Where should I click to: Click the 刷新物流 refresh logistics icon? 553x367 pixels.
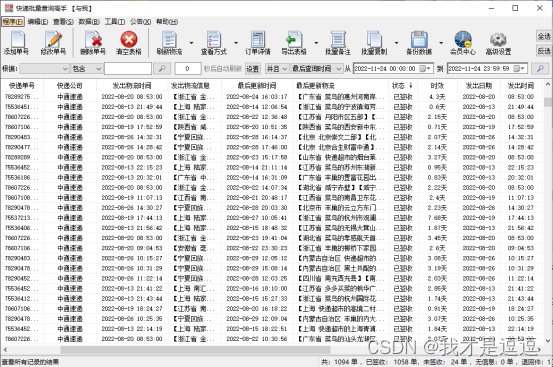pos(169,43)
